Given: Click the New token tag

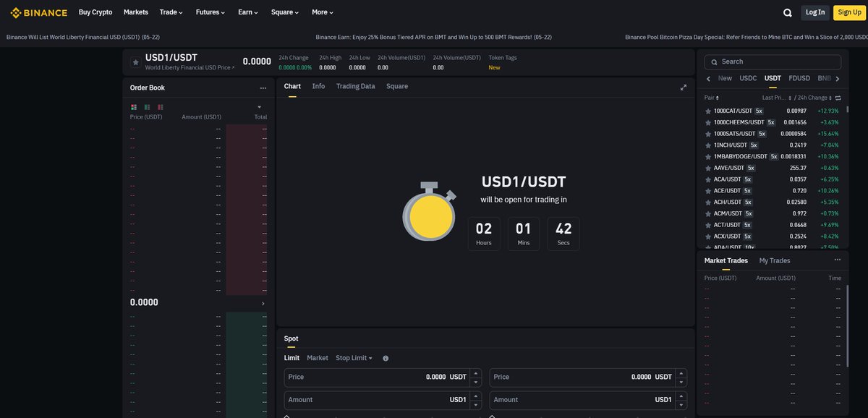Looking at the screenshot, I should tap(495, 67).
